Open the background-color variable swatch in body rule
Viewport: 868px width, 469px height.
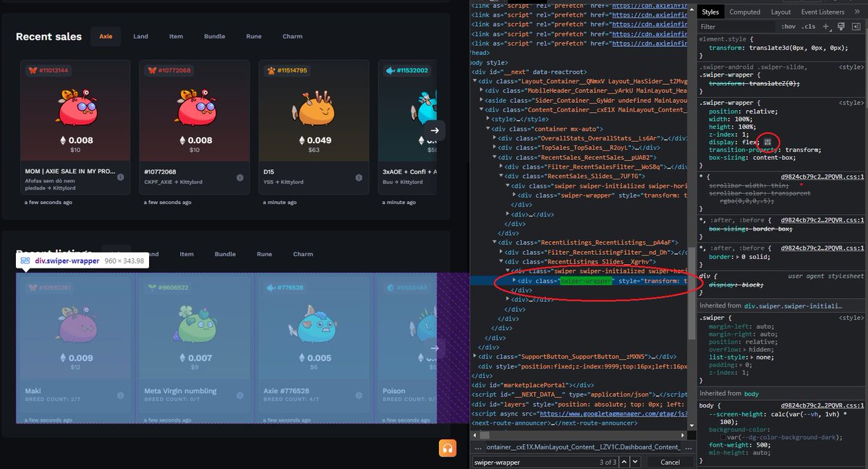point(723,437)
